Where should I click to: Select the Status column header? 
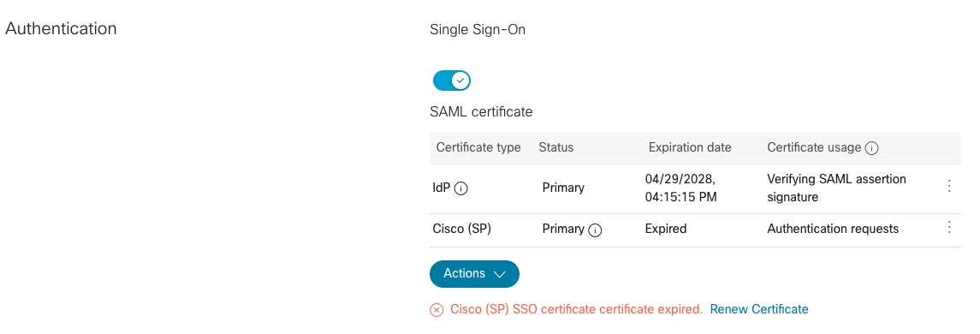[x=555, y=147]
